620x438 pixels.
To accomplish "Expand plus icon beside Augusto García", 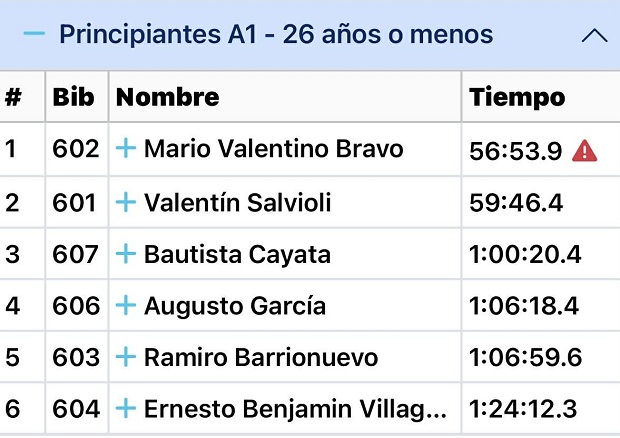I will [125, 306].
